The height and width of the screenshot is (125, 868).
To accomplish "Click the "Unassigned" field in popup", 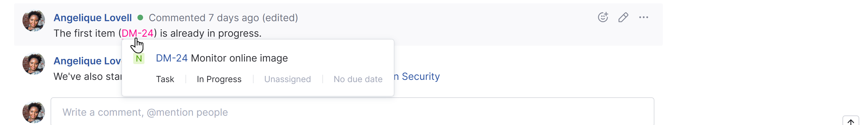I will (288, 79).
